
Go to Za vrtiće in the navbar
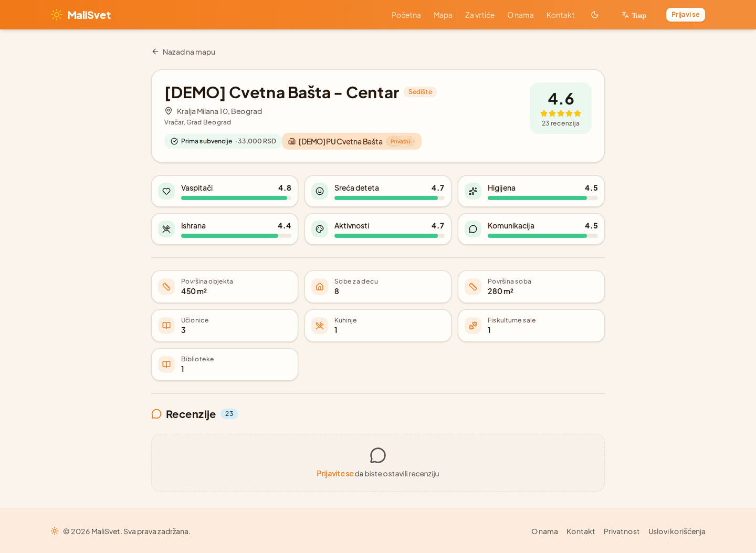point(479,15)
